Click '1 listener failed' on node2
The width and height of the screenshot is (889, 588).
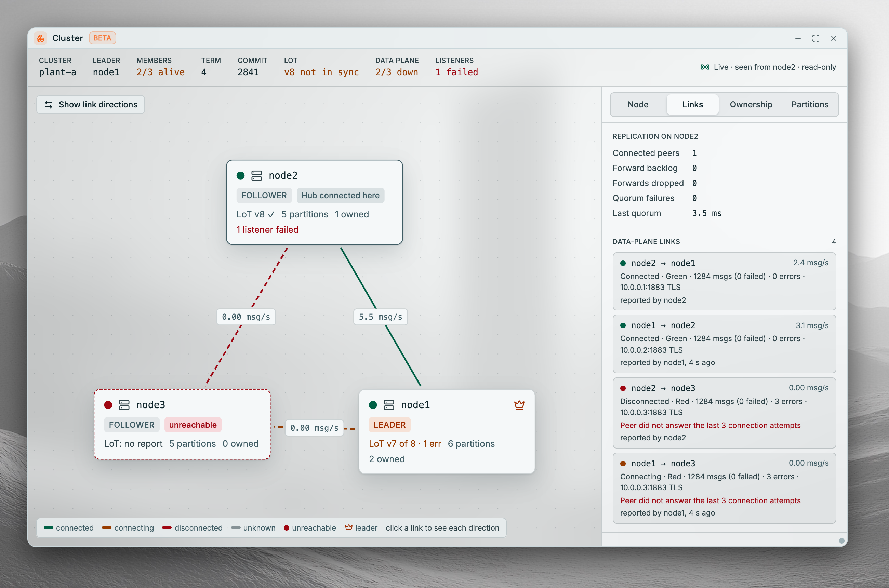(267, 230)
